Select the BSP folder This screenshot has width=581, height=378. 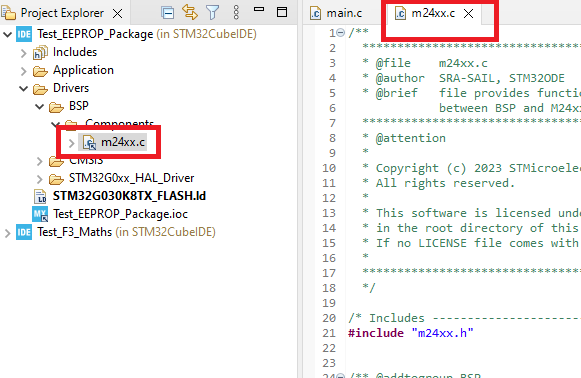(79, 106)
